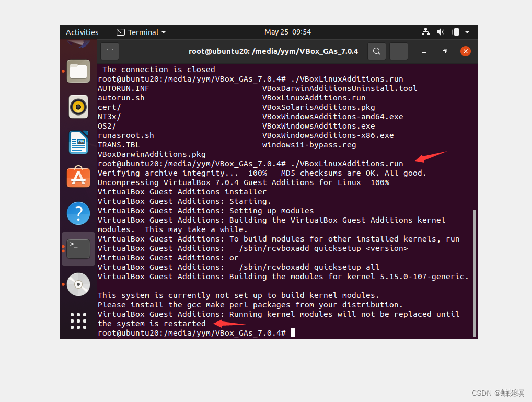The image size is (532, 402).
Task: Open the system status menu arrow
Action: click(467, 32)
